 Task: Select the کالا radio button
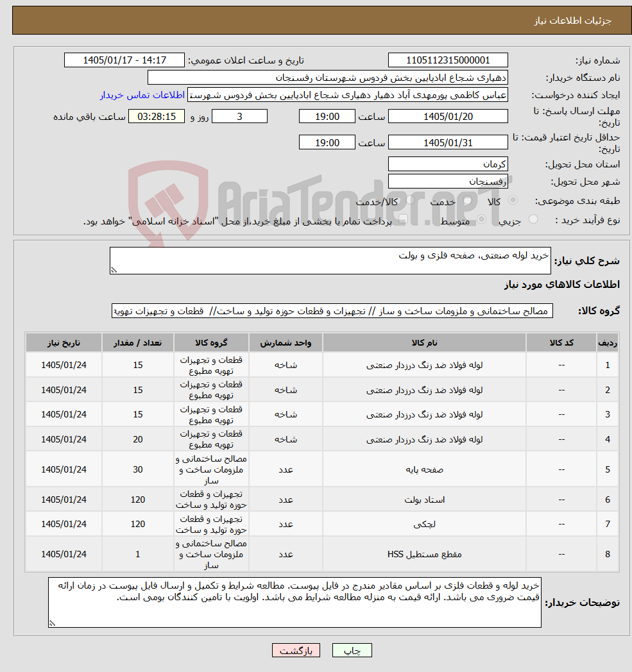tap(513, 200)
